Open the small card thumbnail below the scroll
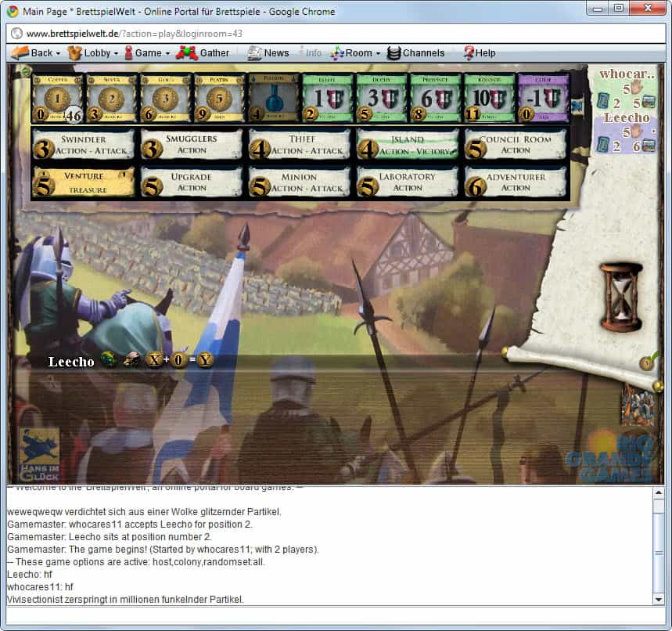 (638, 405)
